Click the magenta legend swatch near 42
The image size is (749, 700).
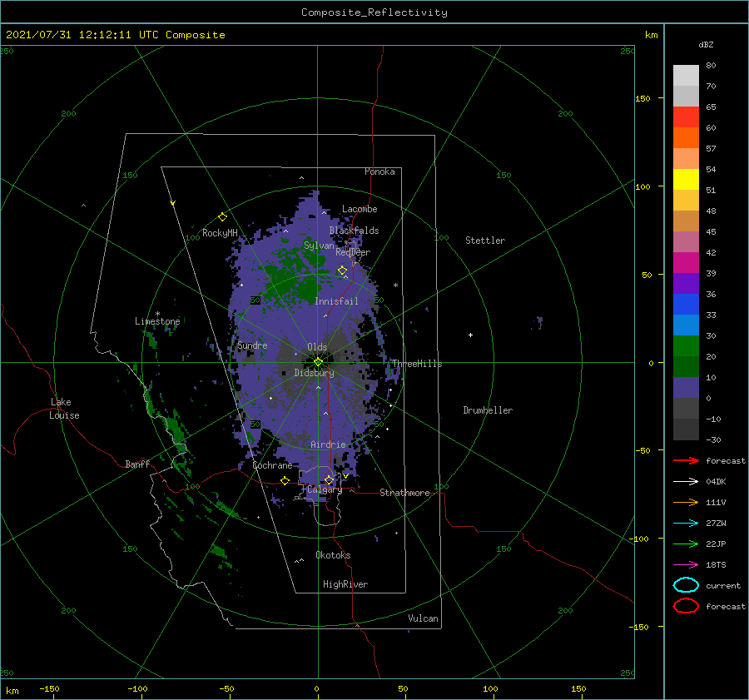click(x=686, y=262)
